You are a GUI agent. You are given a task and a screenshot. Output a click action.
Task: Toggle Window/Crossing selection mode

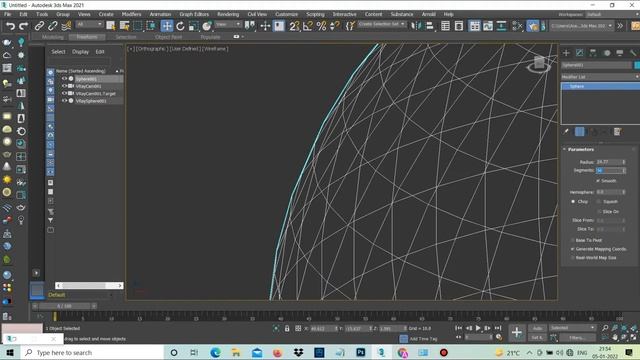coord(151,26)
